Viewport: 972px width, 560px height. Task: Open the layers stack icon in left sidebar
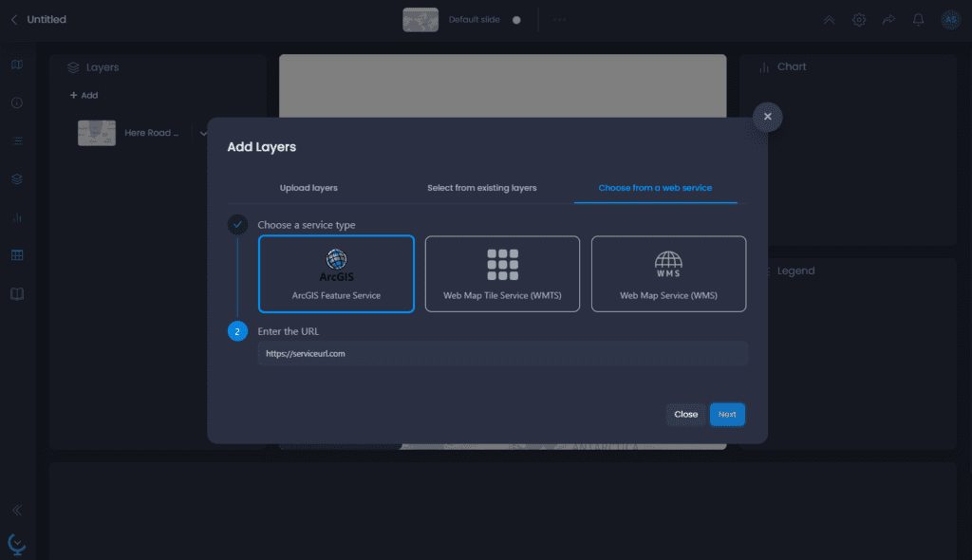pyautogui.click(x=17, y=179)
